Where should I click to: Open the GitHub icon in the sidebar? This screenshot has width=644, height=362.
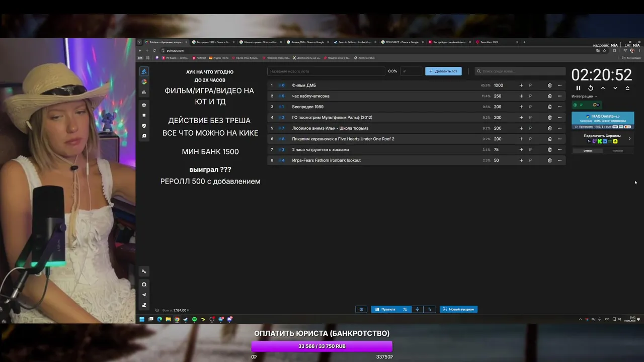144,285
